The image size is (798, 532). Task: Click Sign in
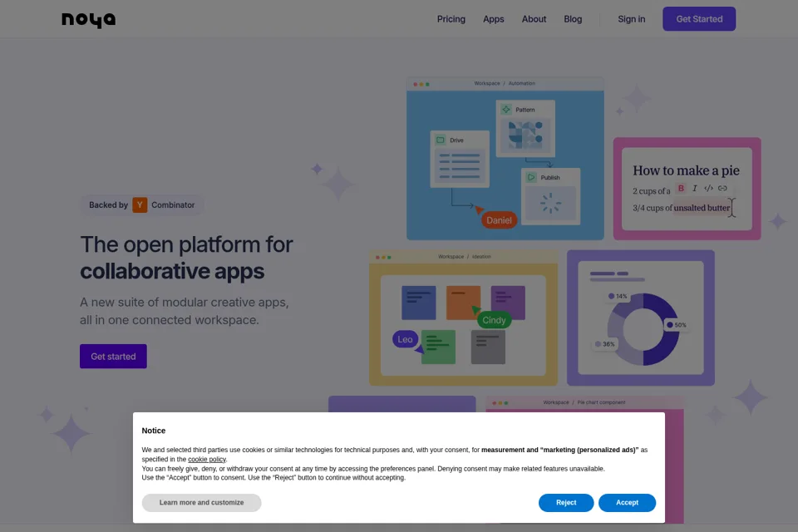point(631,19)
